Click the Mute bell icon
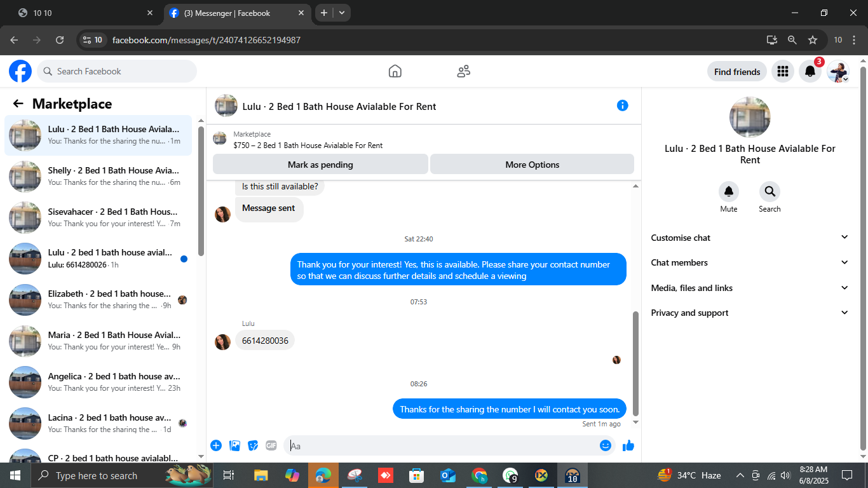 [x=729, y=192]
